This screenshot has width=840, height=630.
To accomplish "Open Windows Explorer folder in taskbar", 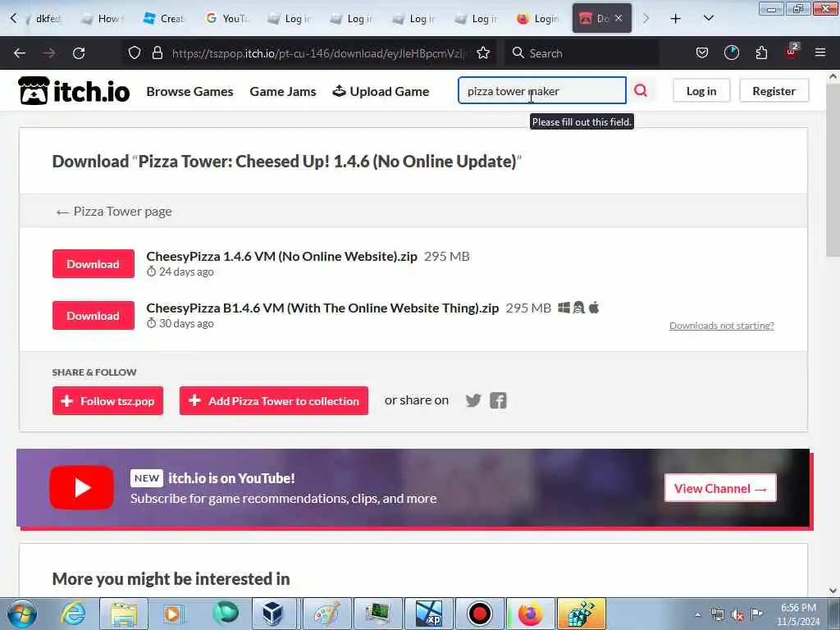I will point(124,614).
